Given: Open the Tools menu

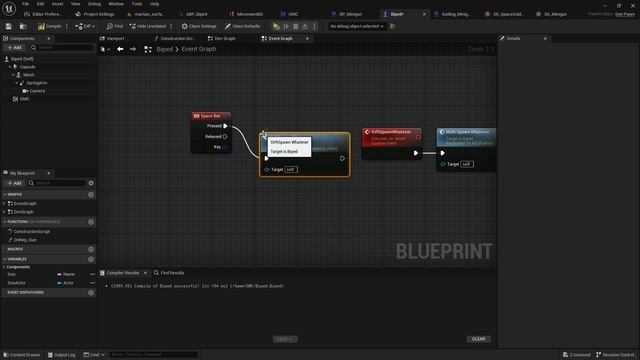Looking at the screenshot, I should click(x=137, y=4).
